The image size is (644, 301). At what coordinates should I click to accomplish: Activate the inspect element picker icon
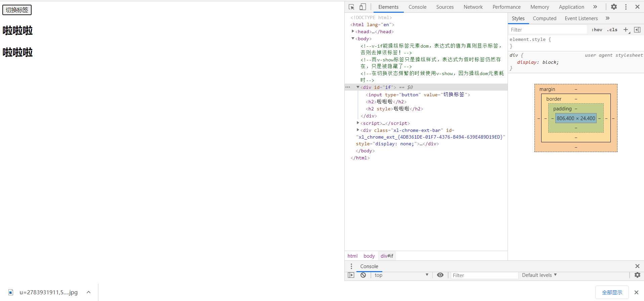[351, 7]
